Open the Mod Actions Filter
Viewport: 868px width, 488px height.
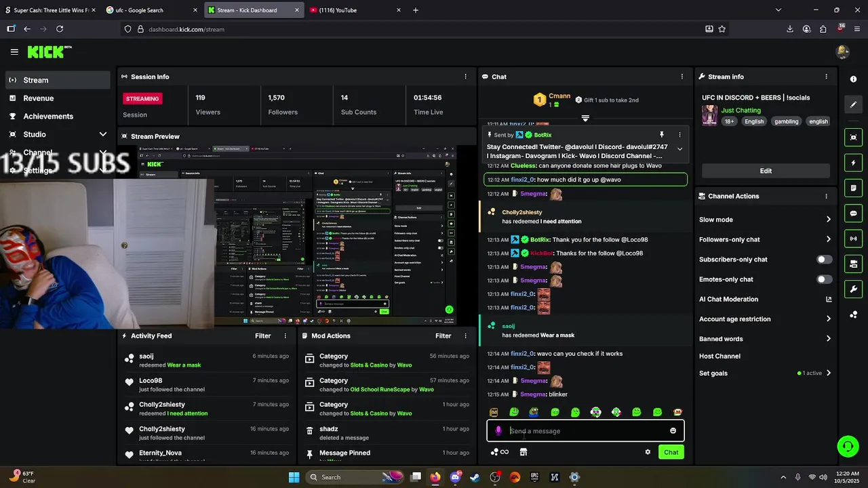[443, 335]
